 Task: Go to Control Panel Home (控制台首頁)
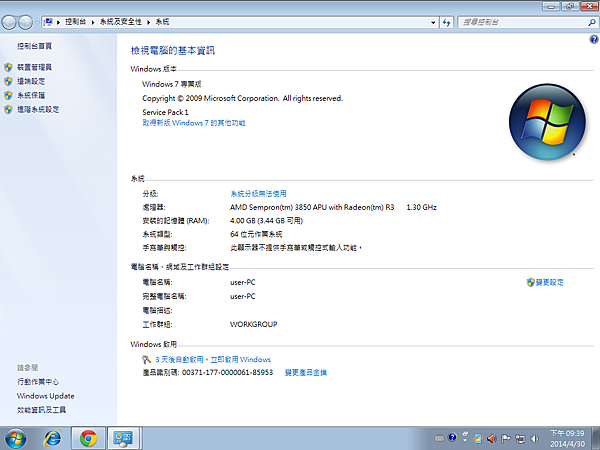pyautogui.click(x=34, y=46)
